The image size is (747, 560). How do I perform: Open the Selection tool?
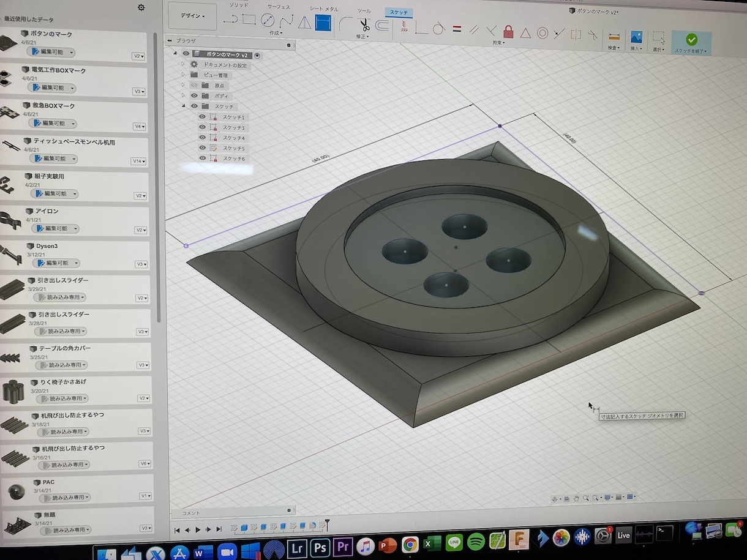coord(659,38)
